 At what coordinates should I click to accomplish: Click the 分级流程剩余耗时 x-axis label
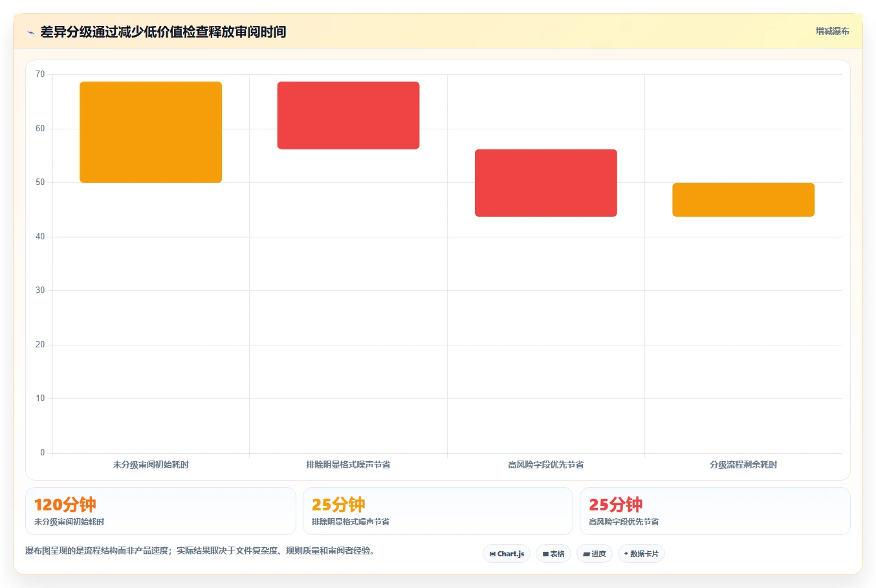(x=743, y=464)
